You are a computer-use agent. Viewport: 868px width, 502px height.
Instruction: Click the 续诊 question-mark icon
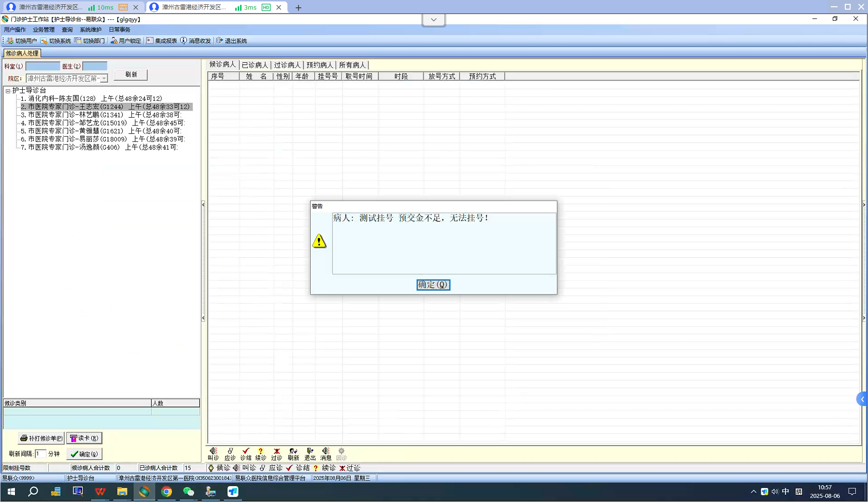261,454
